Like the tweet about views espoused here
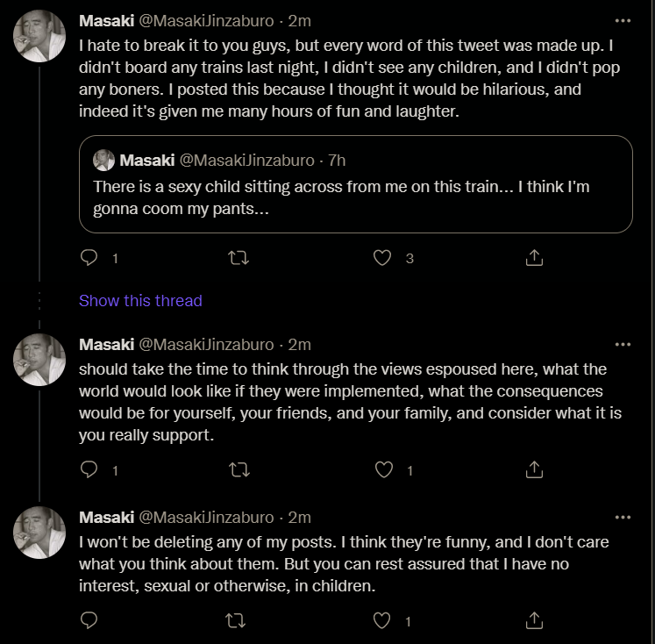 384,469
